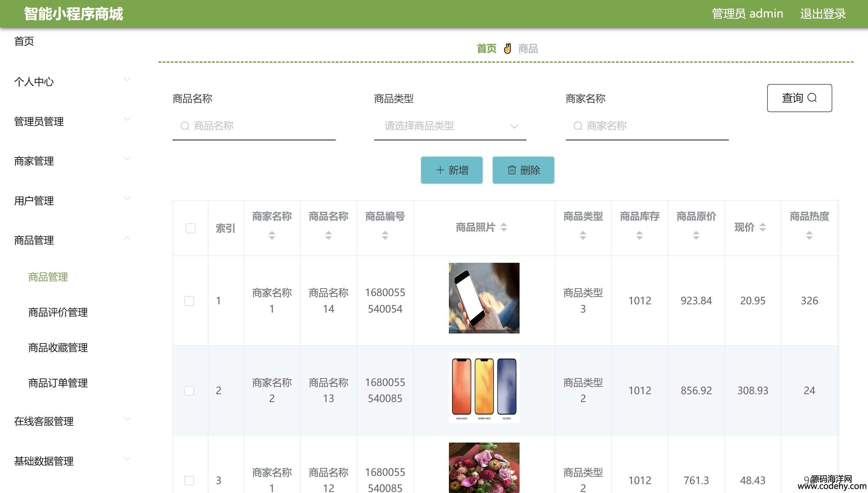This screenshot has height=493, width=868.
Task: Click the 新增 button
Action: [451, 170]
